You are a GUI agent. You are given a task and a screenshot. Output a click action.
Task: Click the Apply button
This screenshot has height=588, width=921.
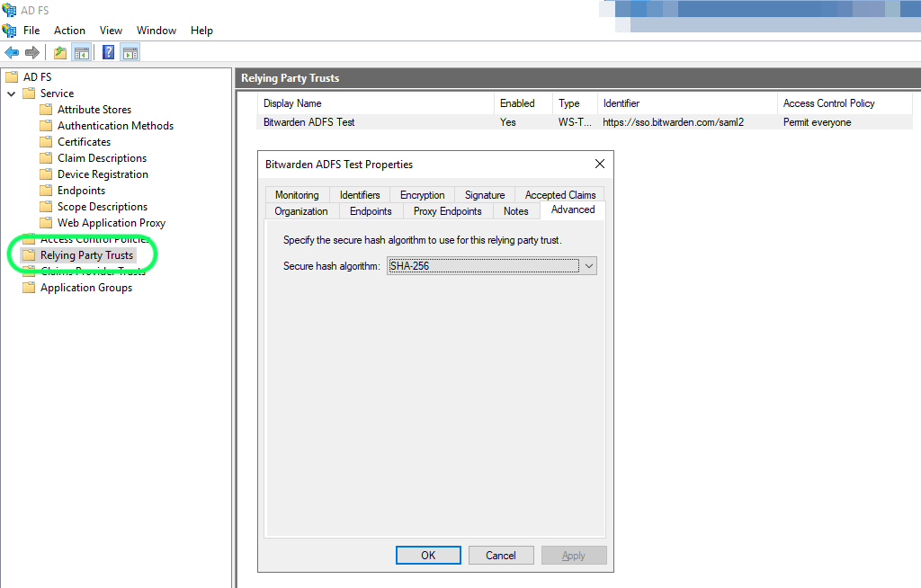pos(573,555)
